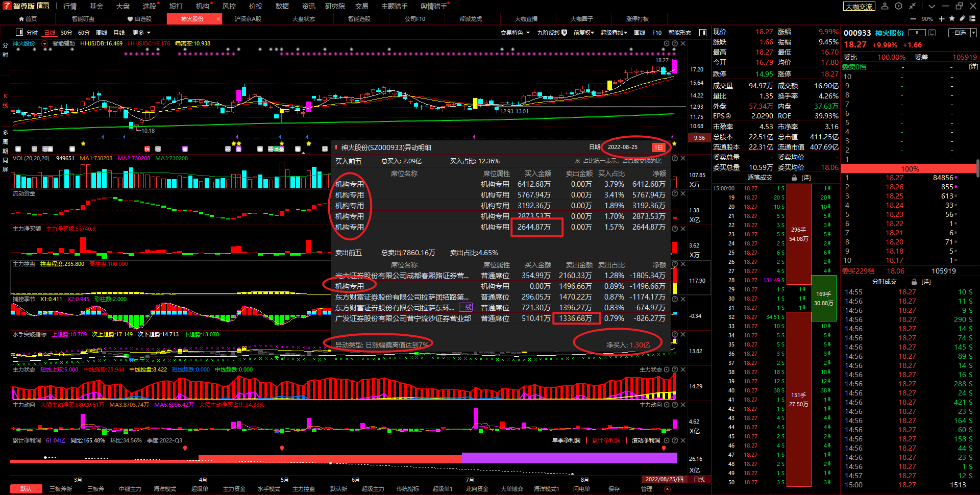Open 详 link beside 逐笔成交
The width and height of the screenshot is (980, 495).
pyautogui.click(x=806, y=178)
